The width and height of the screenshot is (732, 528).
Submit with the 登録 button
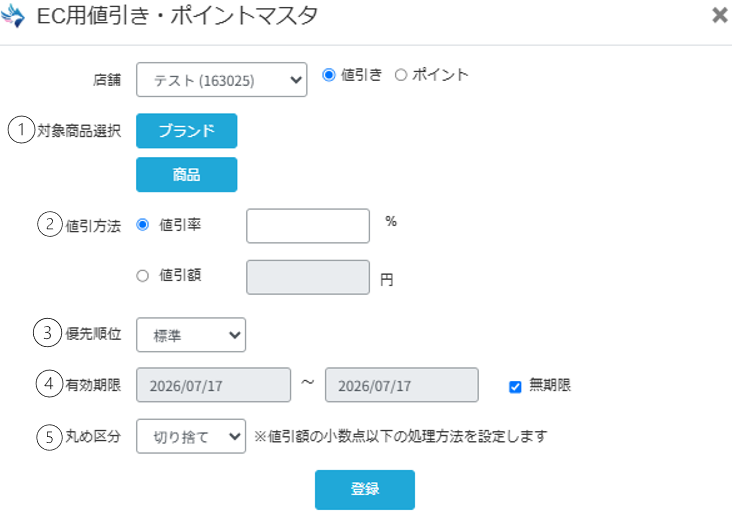click(x=365, y=490)
